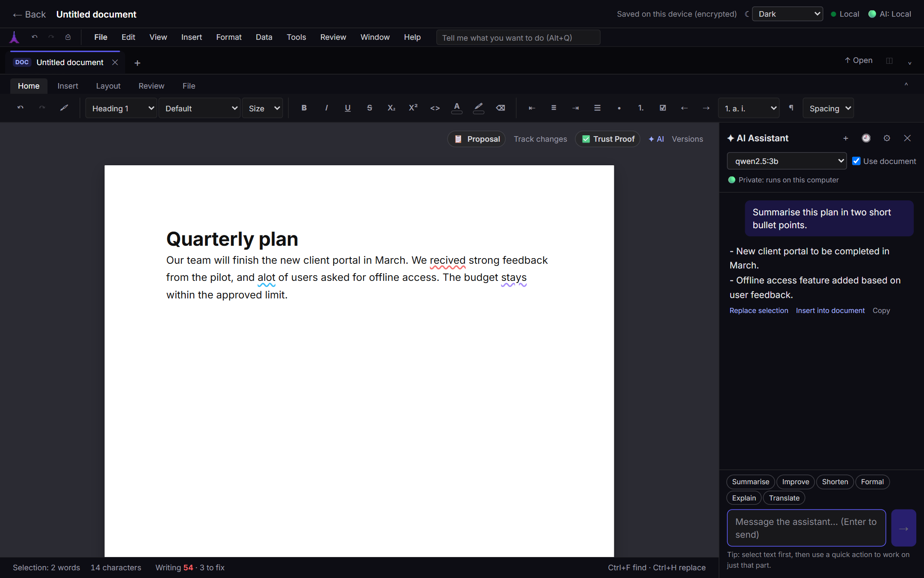Justify the paragraph text

click(x=597, y=108)
